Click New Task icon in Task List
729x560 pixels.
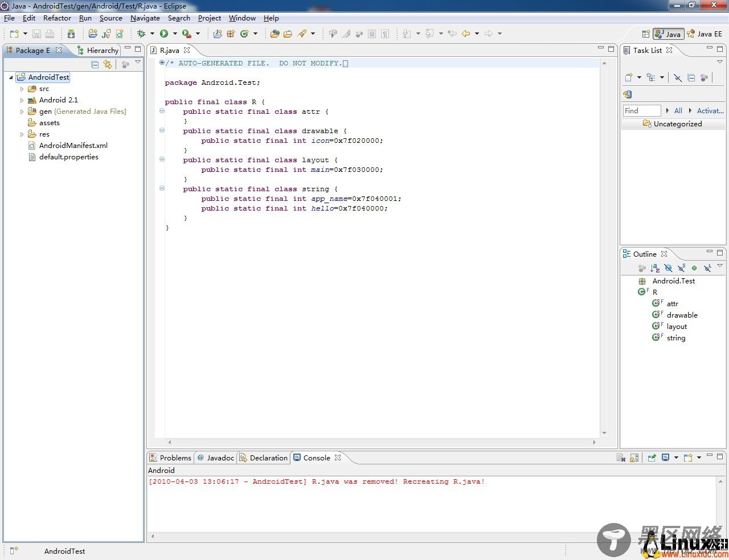(x=629, y=77)
